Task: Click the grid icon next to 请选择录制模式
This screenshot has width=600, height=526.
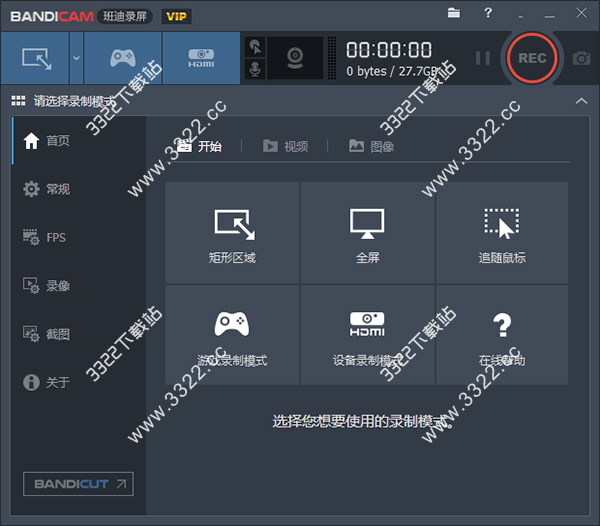Action: pos(18,101)
